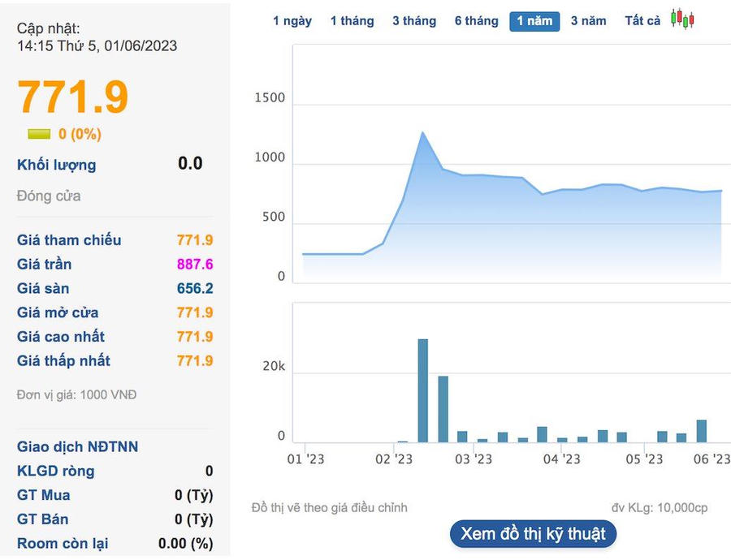Click the 'Khối lượng' label

pos(56,165)
